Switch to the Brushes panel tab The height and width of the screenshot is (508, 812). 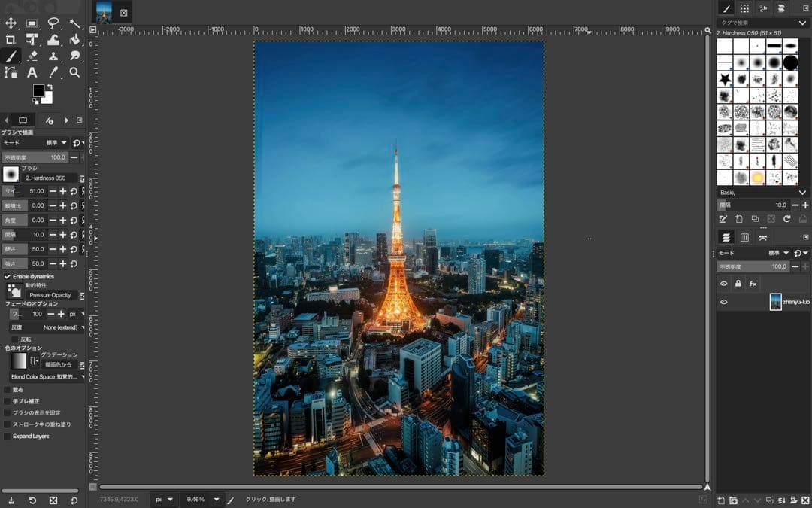click(726, 8)
